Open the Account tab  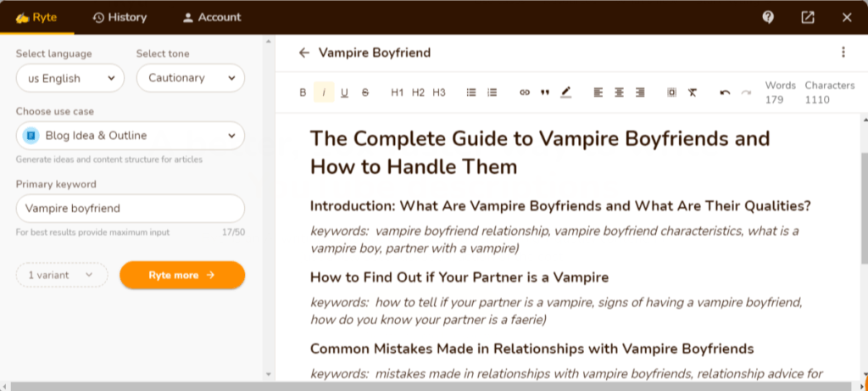pos(212,17)
